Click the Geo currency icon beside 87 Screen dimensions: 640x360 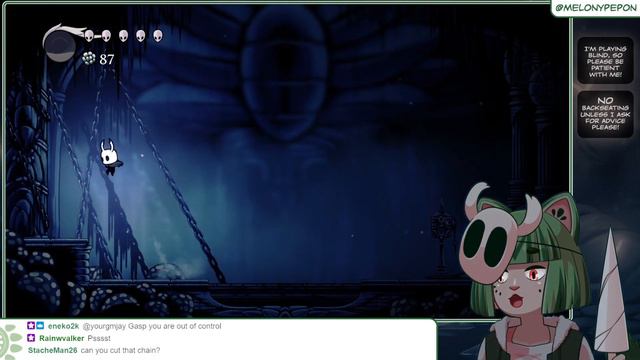click(89, 59)
